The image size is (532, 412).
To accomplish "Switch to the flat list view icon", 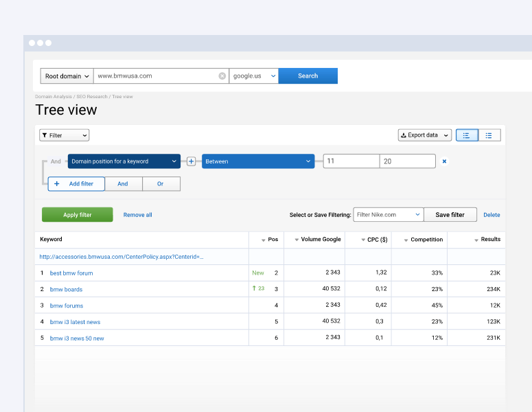I will point(489,135).
